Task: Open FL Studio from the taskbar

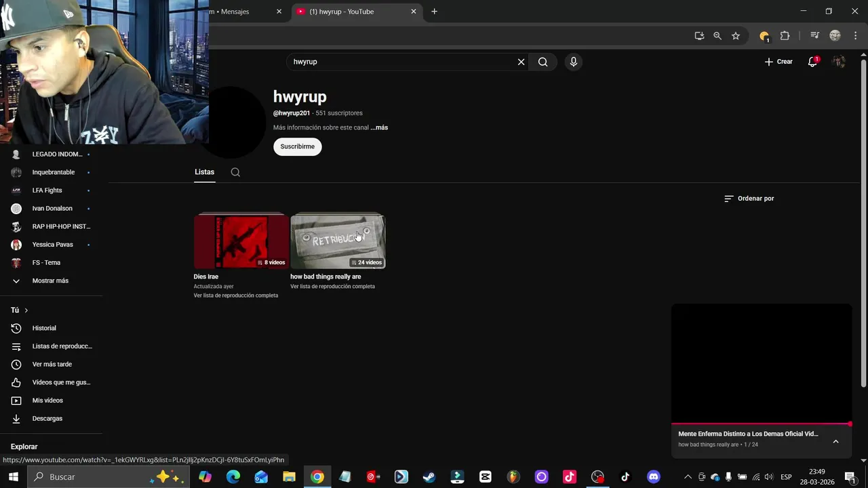Action: 513,477
